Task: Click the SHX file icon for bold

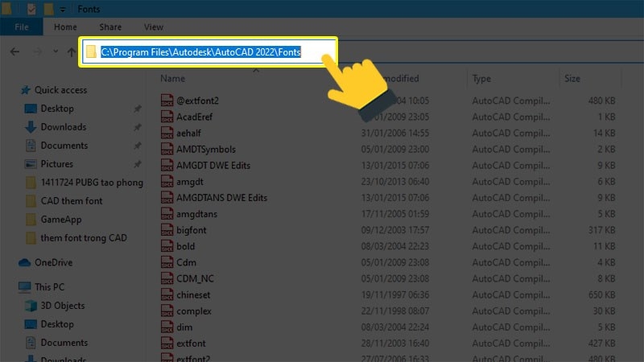Action: coord(167,246)
